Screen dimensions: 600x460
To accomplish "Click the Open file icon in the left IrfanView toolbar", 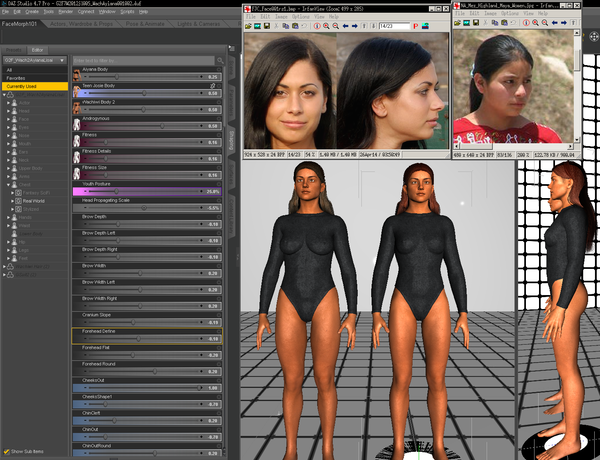I will [250, 27].
